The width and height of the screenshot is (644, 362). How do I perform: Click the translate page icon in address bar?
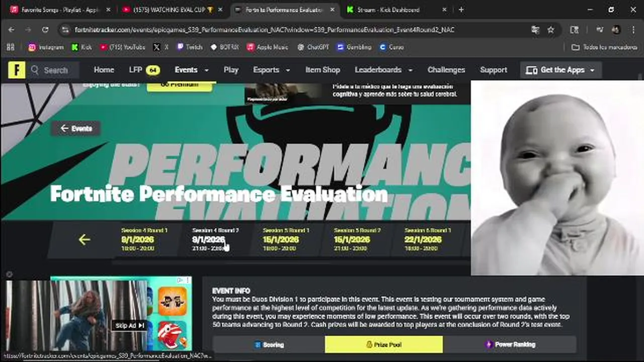point(535,30)
